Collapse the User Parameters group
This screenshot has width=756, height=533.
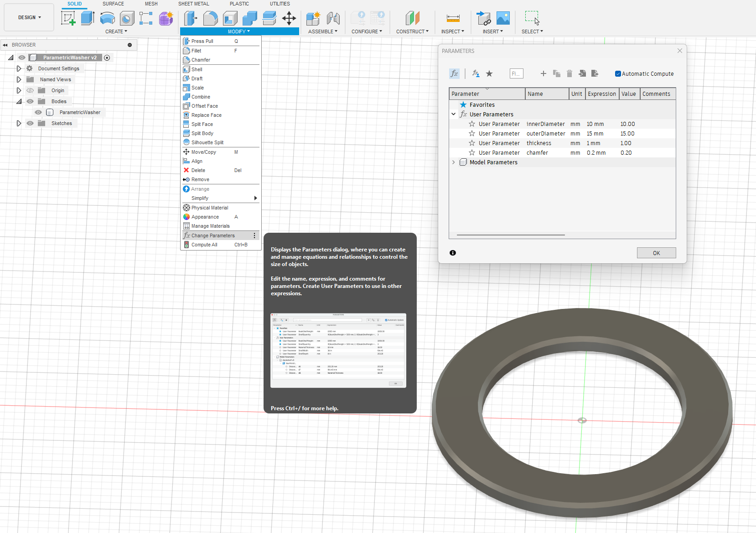tap(454, 114)
